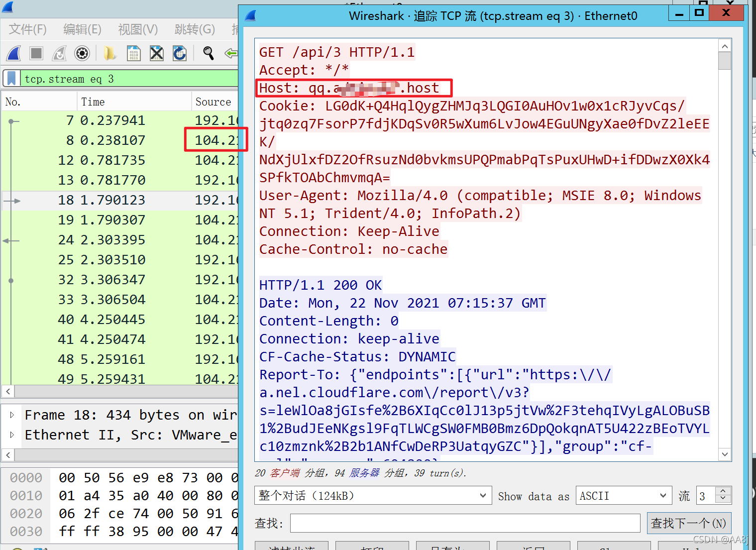Click hex dump row at offset 0010

(x=120, y=496)
